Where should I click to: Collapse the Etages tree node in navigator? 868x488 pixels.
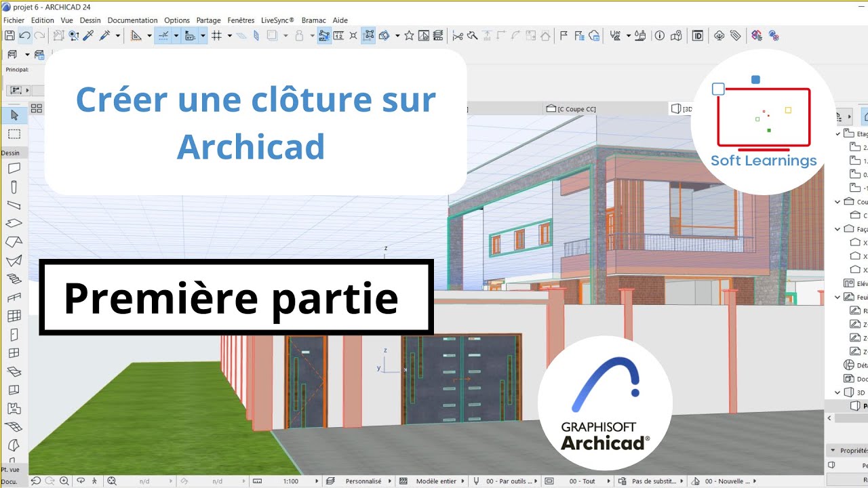click(x=839, y=134)
